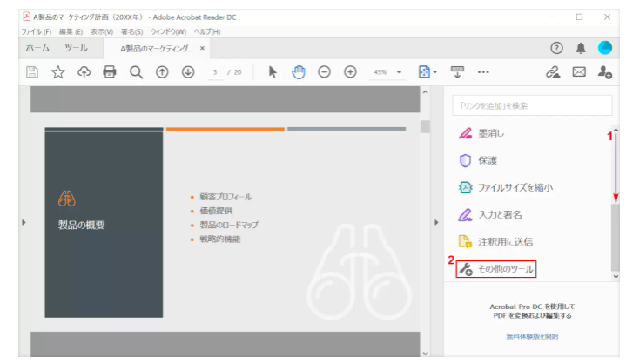Open その他のツール in tools pane
The width and height of the screenshot is (626, 364).
496,269
